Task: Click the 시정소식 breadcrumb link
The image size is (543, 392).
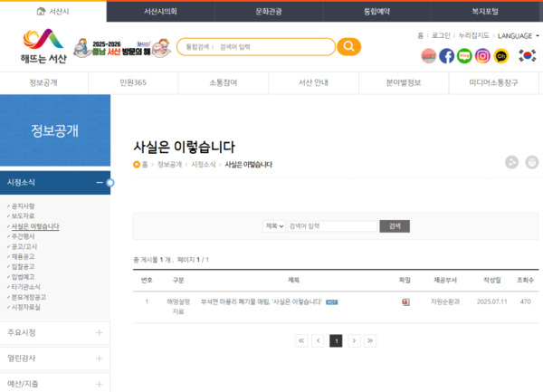Action: tap(204, 165)
